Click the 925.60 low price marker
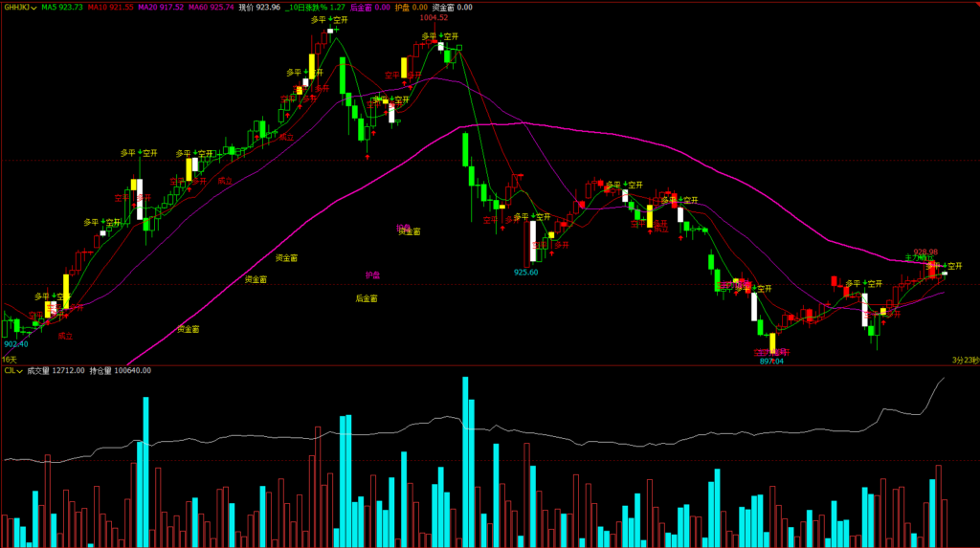Viewport: 980px width, 548px height. (525, 272)
